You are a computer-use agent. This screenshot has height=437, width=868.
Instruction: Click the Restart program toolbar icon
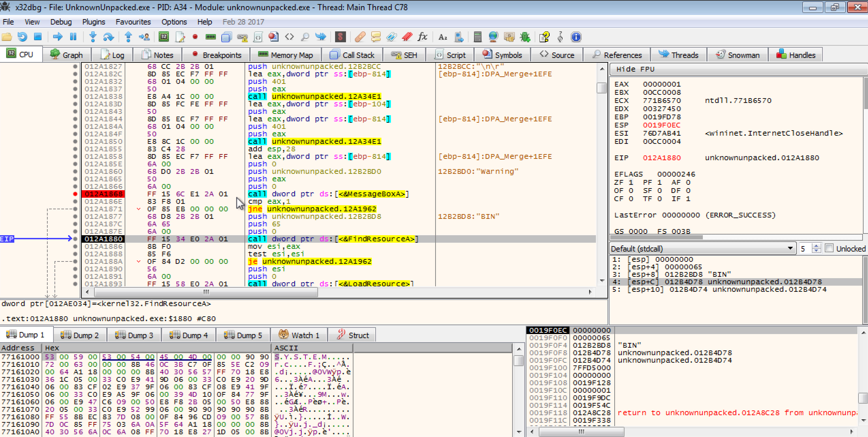coord(22,37)
